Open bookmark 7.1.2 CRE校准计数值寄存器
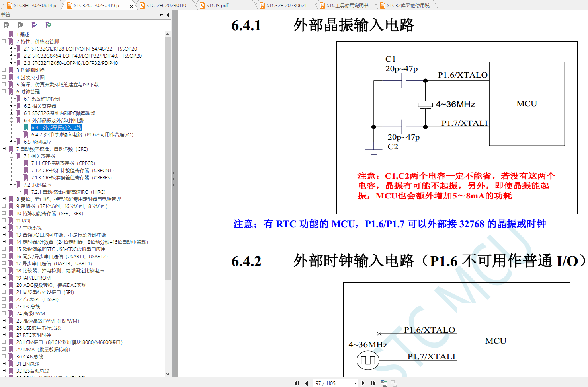The height and width of the screenshot is (387, 588). 72,170
